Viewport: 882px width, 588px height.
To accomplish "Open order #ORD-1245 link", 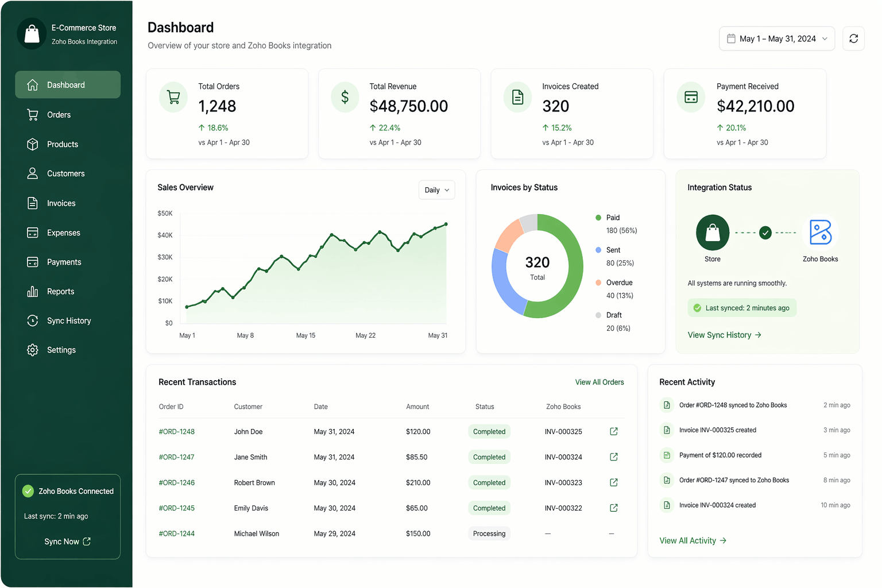I will tap(177, 508).
